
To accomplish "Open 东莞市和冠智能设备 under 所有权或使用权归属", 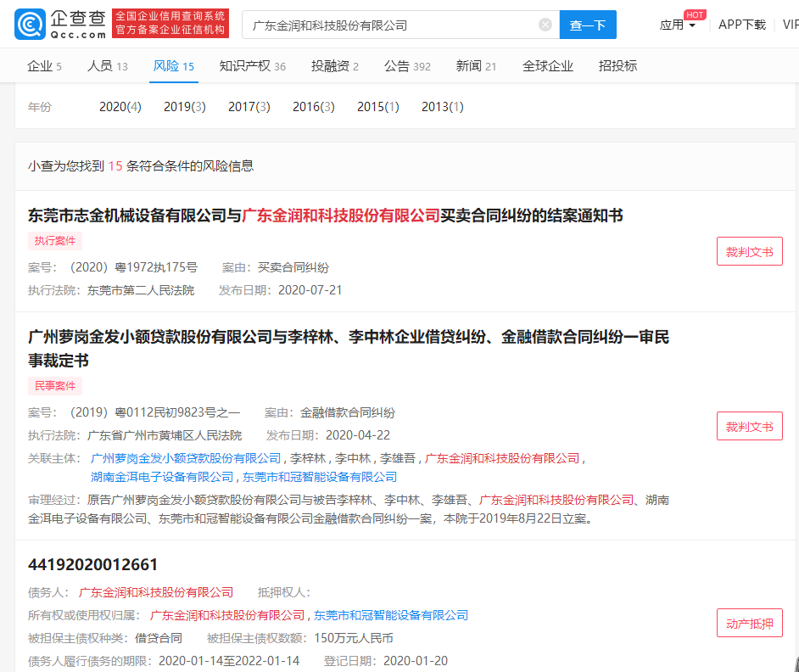I will click(x=391, y=615).
